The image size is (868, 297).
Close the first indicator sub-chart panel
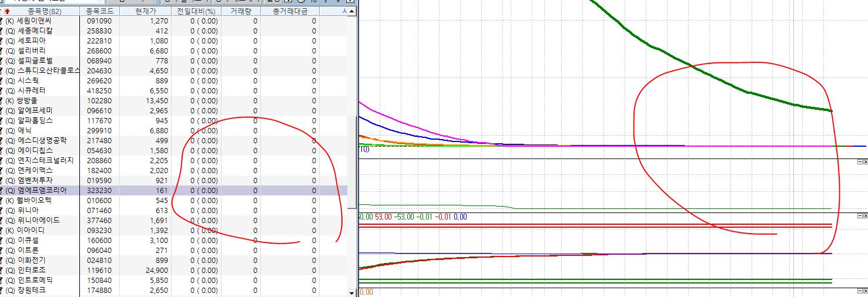pyautogui.click(x=865, y=161)
